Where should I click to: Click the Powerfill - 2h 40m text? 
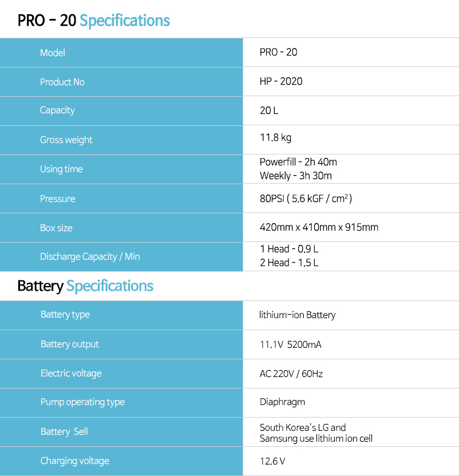click(x=298, y=162)
